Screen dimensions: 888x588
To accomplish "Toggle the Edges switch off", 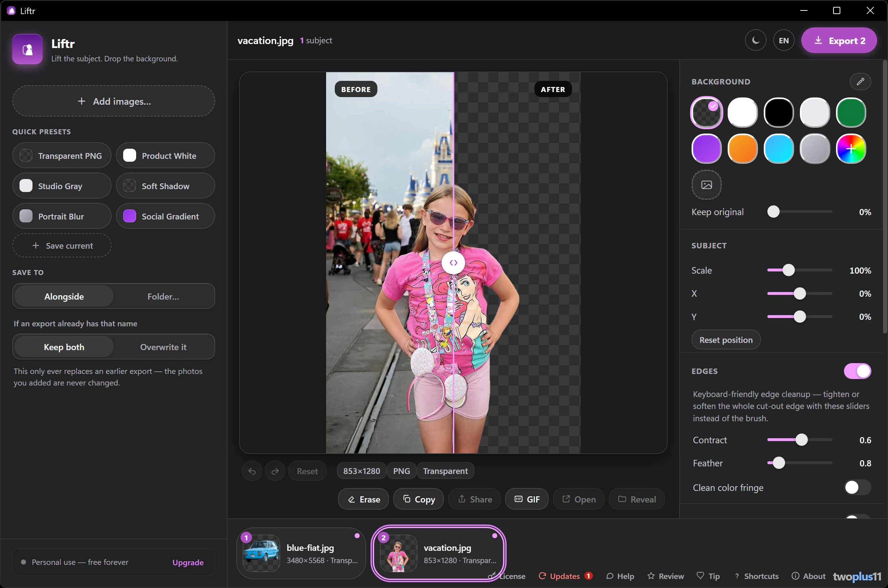I will [857, 371].
